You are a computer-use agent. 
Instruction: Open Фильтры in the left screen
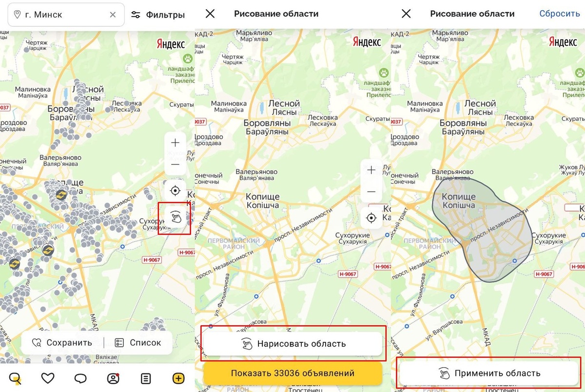tap(158, 15)
